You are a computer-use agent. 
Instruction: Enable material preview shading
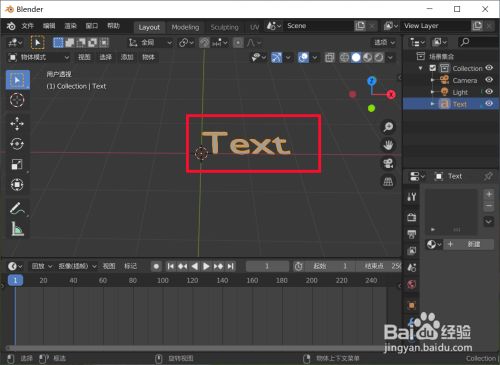tap(367, 58)
